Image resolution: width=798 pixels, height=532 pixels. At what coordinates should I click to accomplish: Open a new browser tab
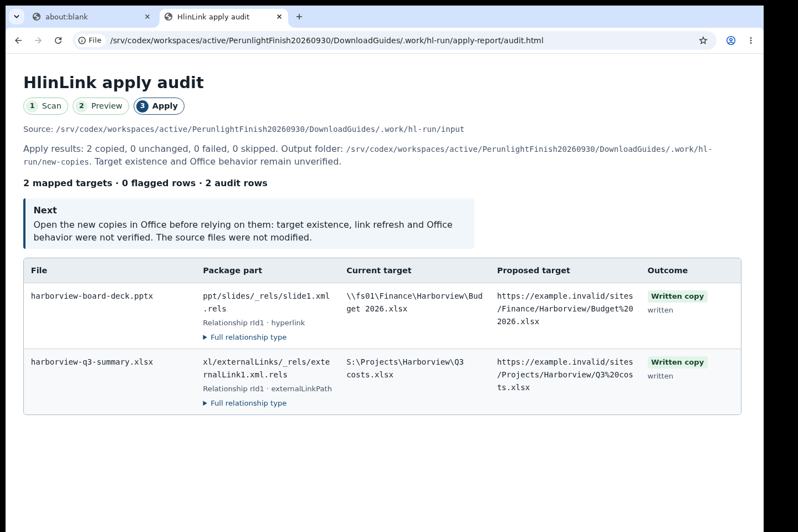[x=299, y=17]
